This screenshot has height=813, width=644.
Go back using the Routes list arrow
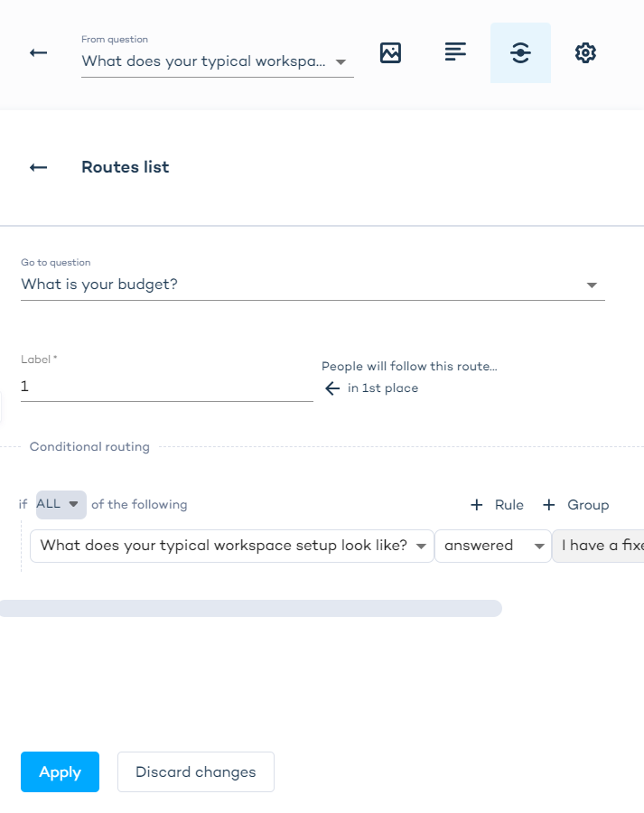click(x=38, y=167)
